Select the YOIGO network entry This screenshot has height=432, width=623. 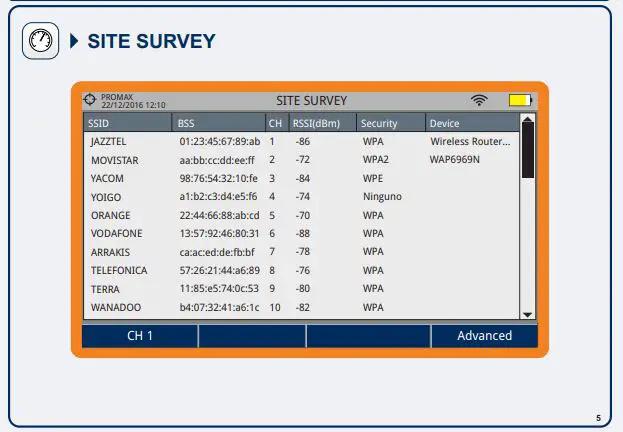[301, 197]
